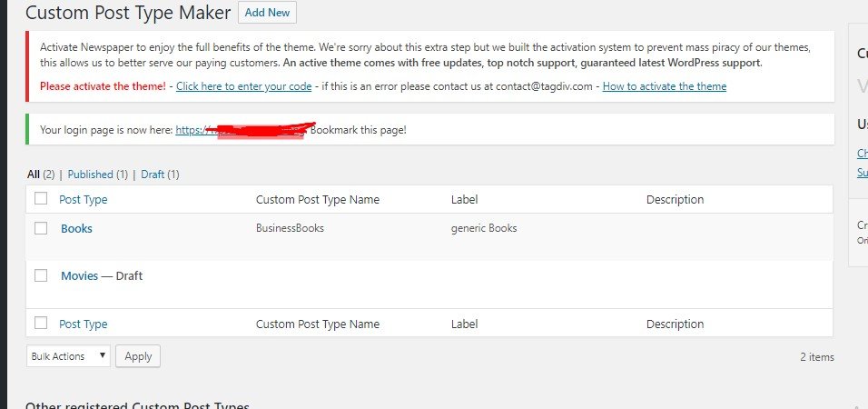Filter list by Draft posts
The height and width of the screenshot is (409, 868).
click(x=152, y=175)
